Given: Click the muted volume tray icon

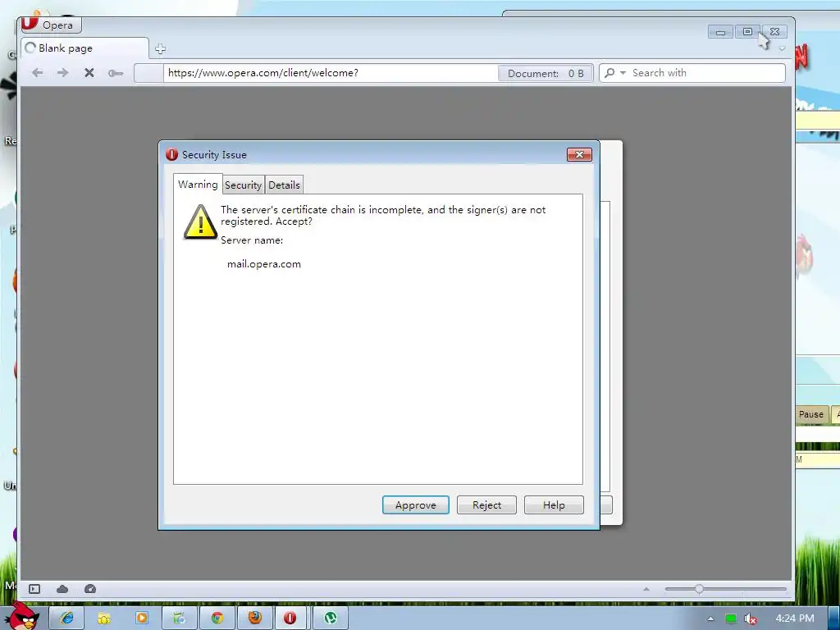Looking at the screenshot, I should click(751, 619).
